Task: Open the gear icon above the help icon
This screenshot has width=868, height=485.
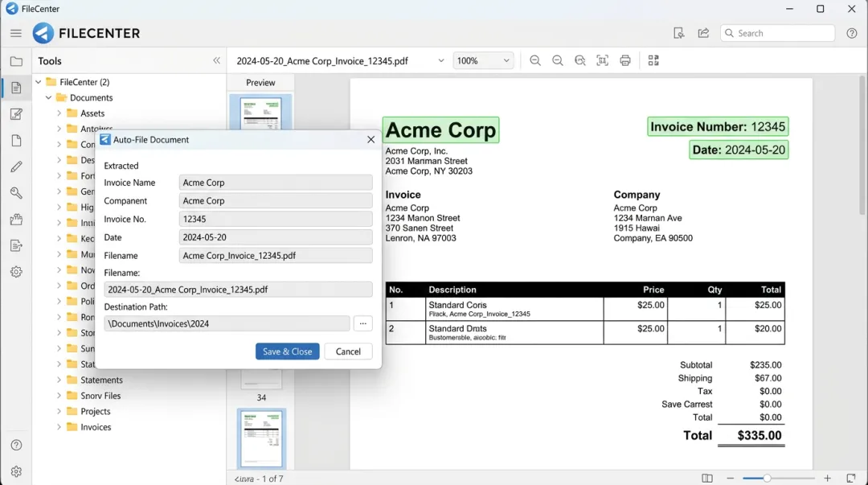Action: tap(16, 272)
